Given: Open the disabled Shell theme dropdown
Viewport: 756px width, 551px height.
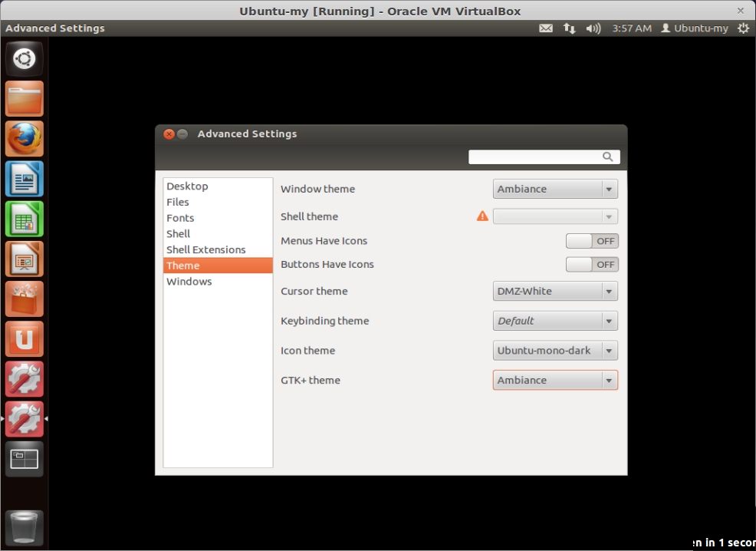Looking at the screenshot, I should tap(555, 216).
